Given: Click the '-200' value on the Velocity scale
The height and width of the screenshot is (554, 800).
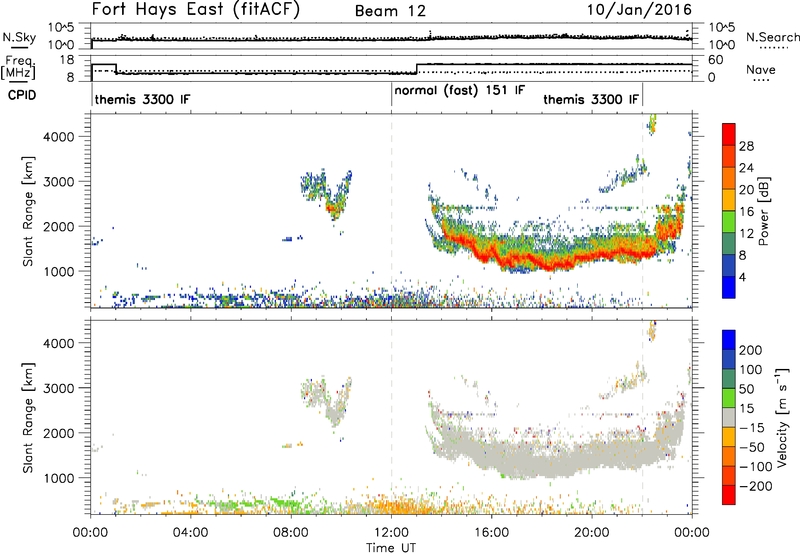Looking at the screenshot, I should tap(754, 486).
